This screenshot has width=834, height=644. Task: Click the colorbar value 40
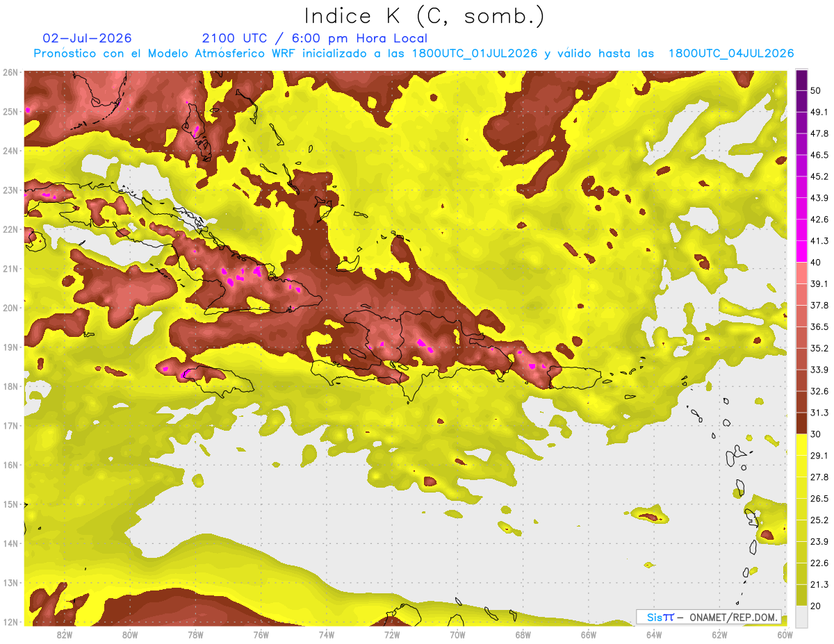[x=817, y=263]
